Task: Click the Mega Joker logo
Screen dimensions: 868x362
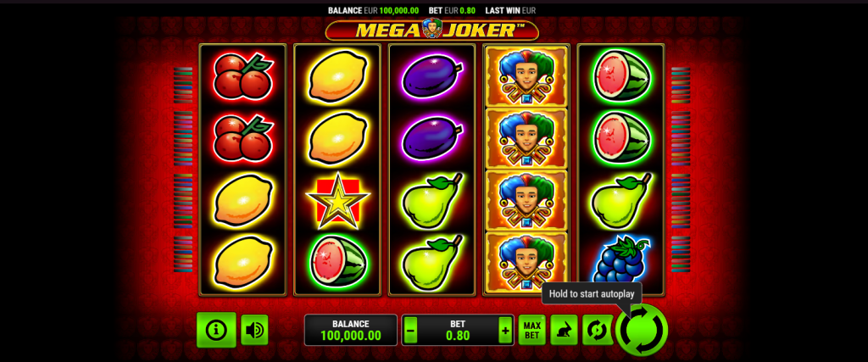Action: tap(431, 30)
